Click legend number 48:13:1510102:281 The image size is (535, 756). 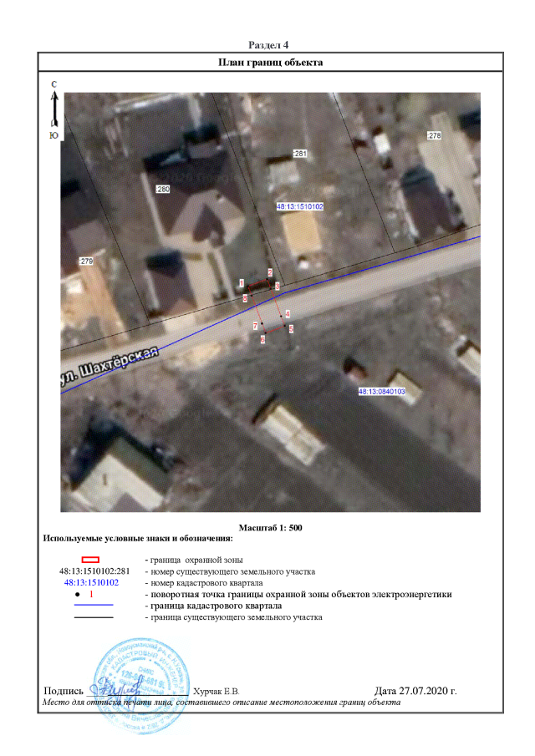94,571
